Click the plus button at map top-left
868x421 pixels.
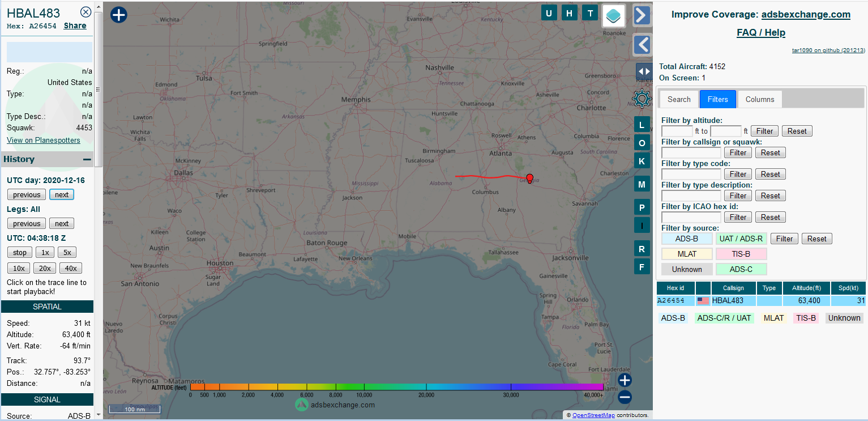pyautogui.click(x=118, y=15)
